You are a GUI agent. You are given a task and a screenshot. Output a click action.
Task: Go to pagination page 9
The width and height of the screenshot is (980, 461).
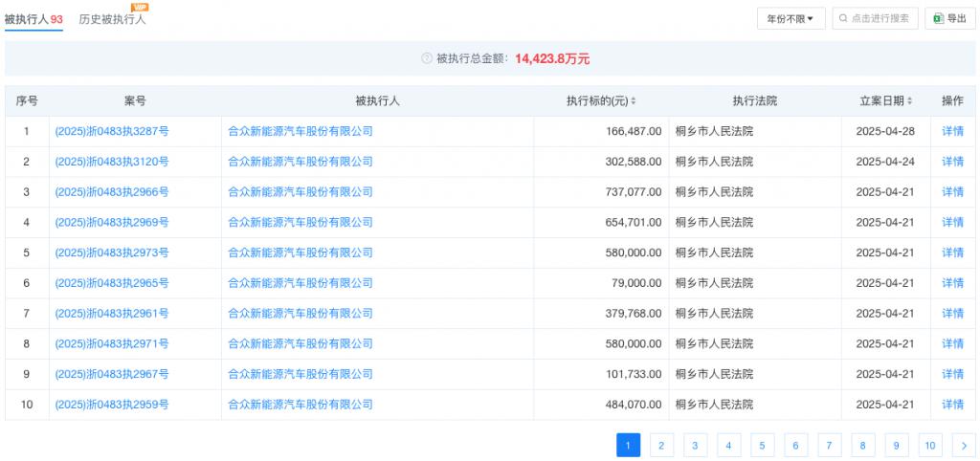(897, 446)
